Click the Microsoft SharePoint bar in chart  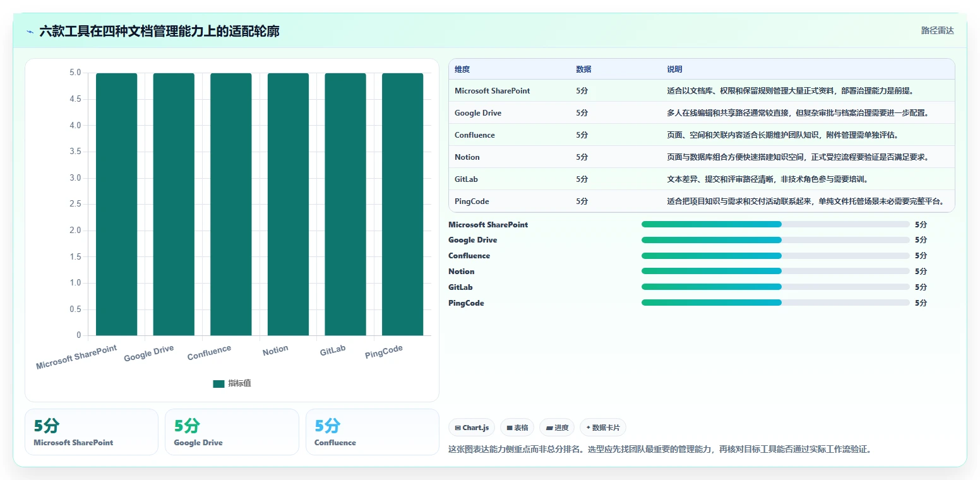(x=116, y=204)
